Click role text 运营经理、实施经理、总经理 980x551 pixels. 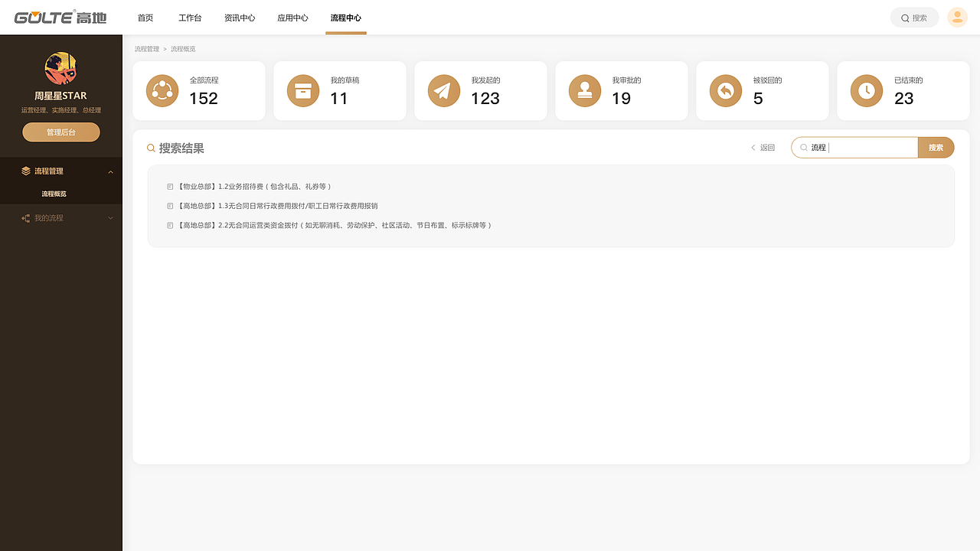tap(61, 110)
